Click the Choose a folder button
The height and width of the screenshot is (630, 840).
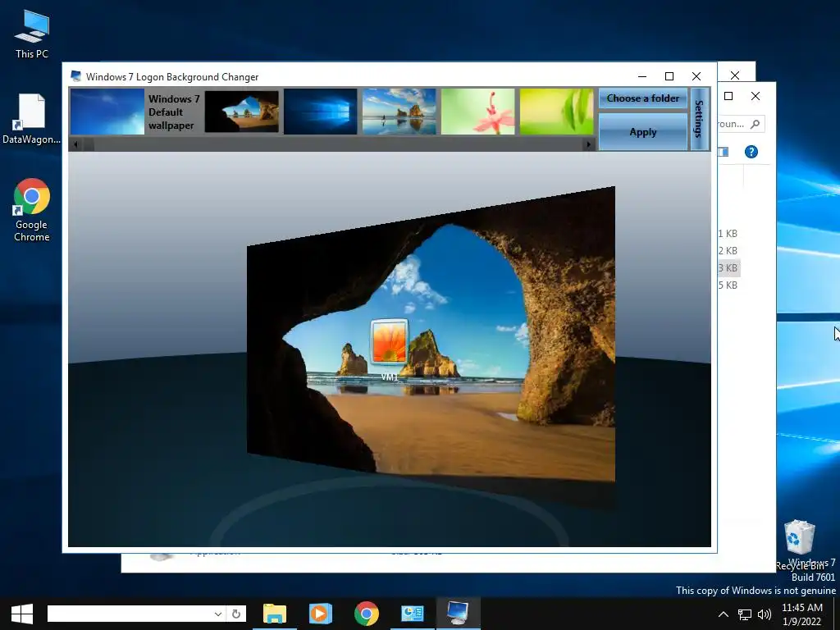(643, 98)
